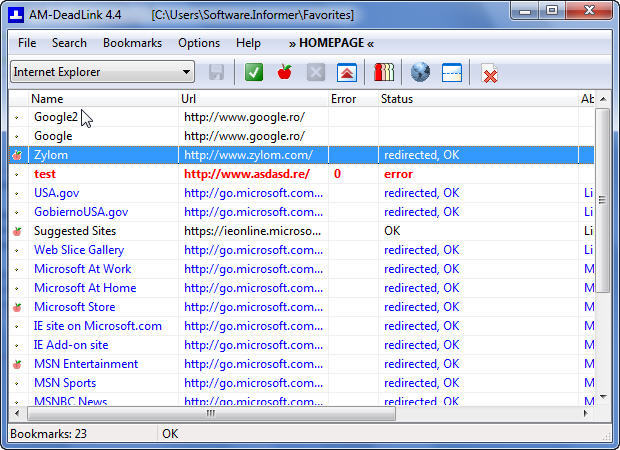The height and width of the screenshot is (450, 620).
Task: Click the Google2 URL http://www.google.ro/
Action: (244, 117)
